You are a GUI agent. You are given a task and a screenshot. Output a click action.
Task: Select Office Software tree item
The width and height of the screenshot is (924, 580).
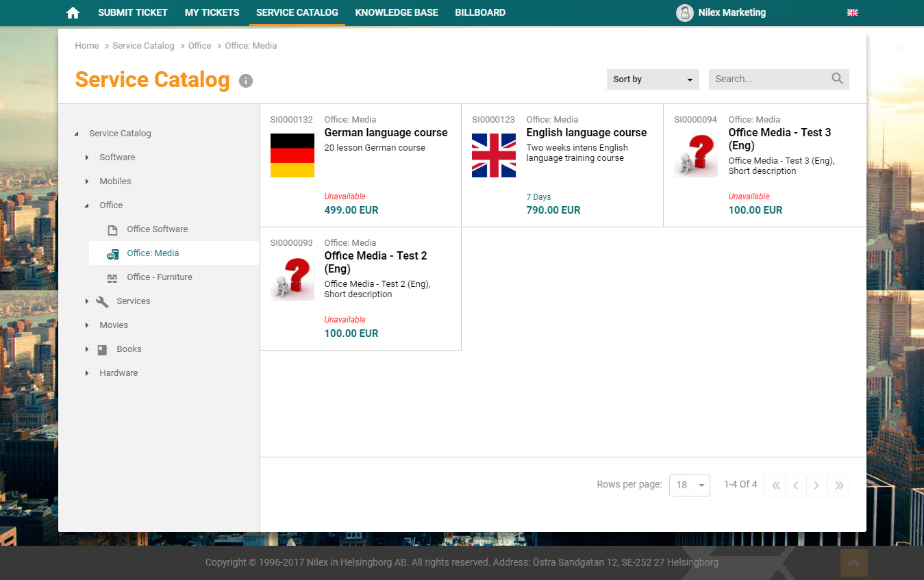coord(157,229)
